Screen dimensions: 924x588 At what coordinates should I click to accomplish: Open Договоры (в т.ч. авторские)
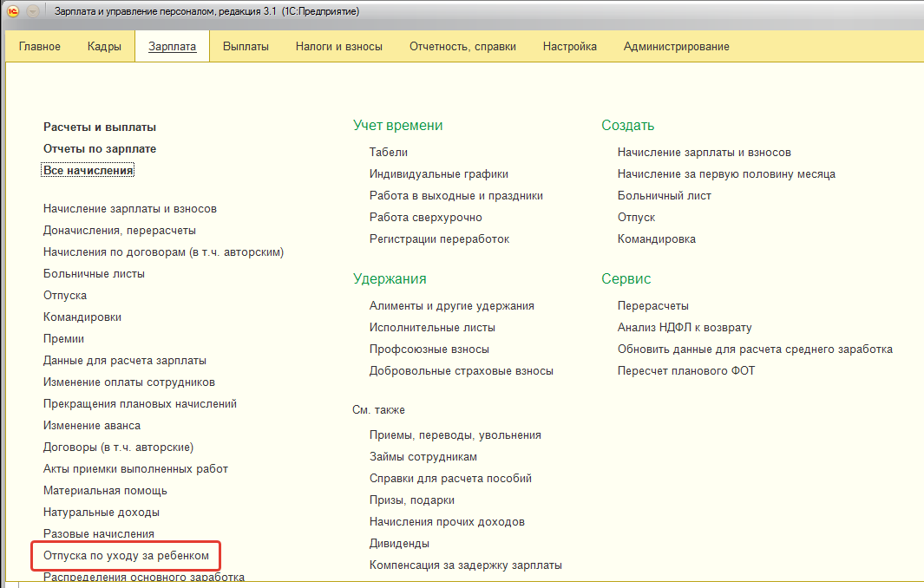point(118,448)
